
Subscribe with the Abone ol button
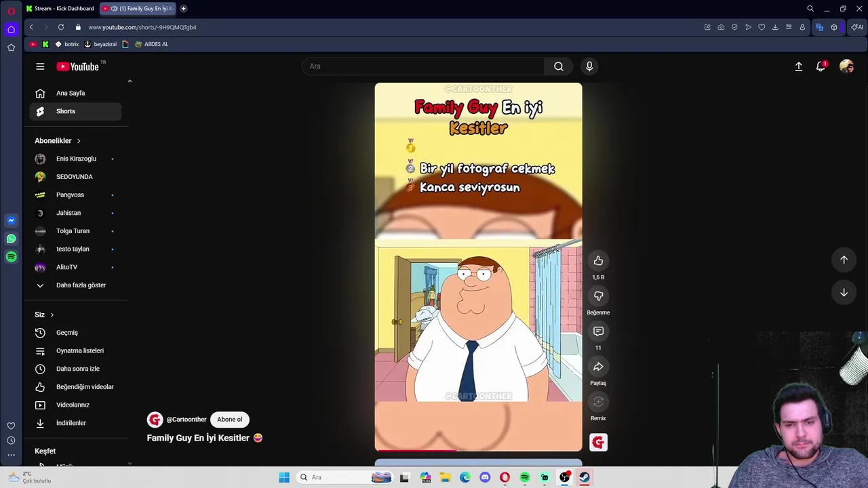[229, 420]
